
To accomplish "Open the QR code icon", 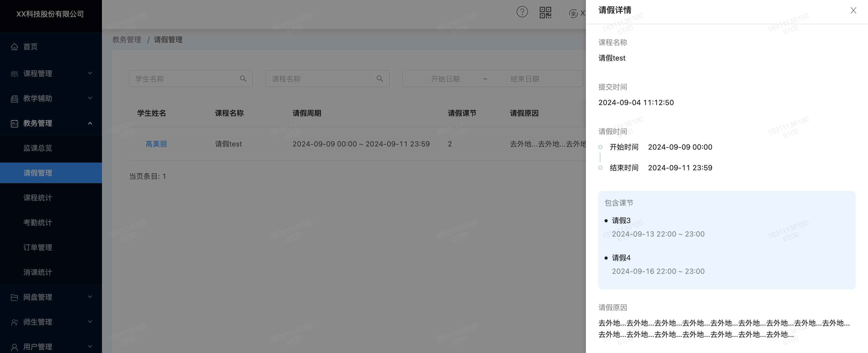I will click(545, 12).
